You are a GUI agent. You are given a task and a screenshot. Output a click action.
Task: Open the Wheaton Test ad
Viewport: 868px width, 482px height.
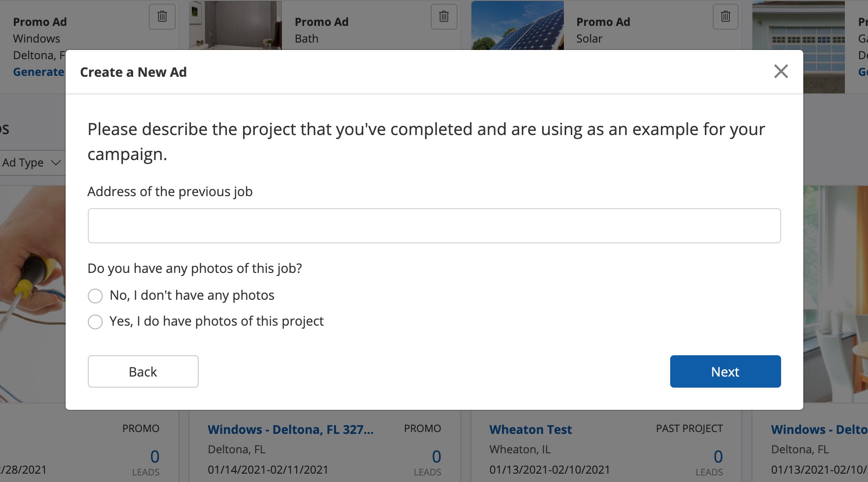pyautogui.click(x=530, y=430)
